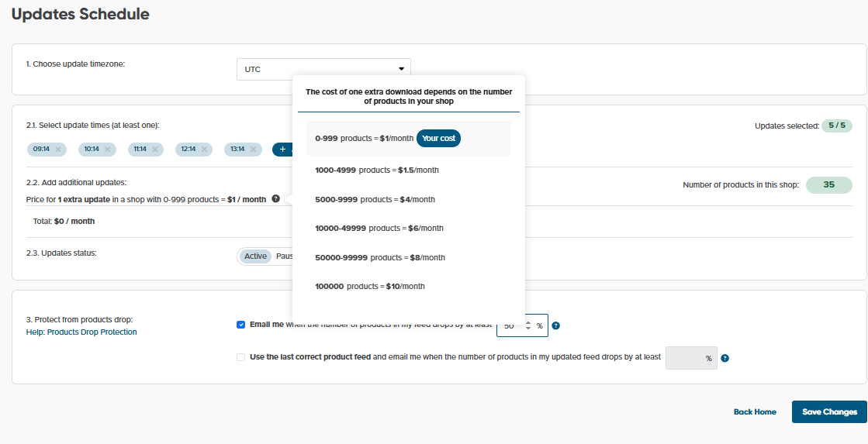Click the percent stepper arrows in drop field
This screenshot has width=868, height=444.
528,325
